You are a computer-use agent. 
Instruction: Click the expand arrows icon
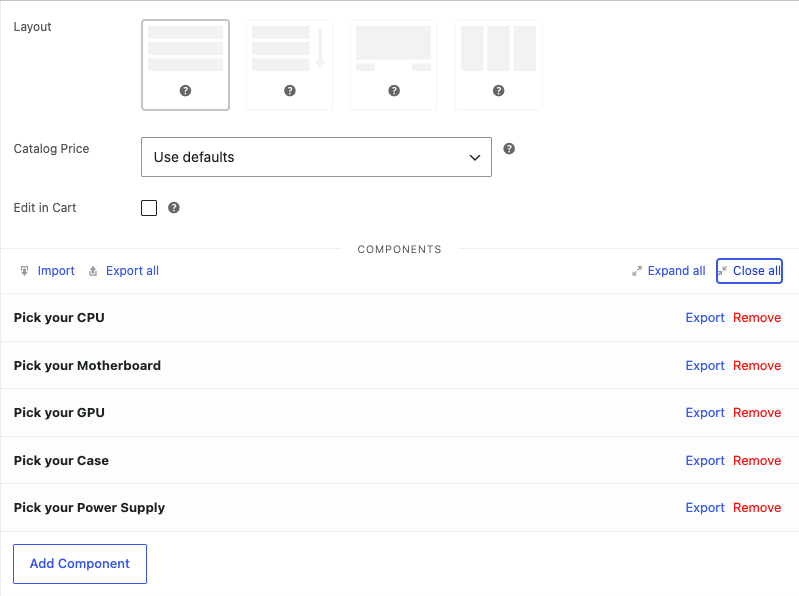click(637, 271)
